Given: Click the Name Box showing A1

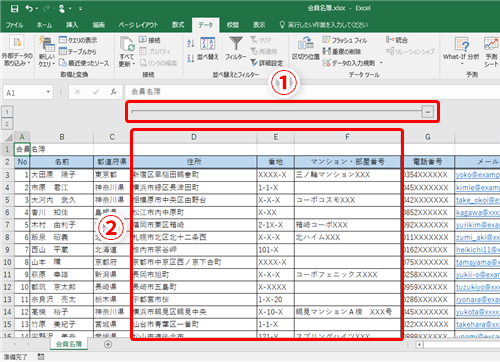Looking at the screenshot, I should tap(24, 93).
